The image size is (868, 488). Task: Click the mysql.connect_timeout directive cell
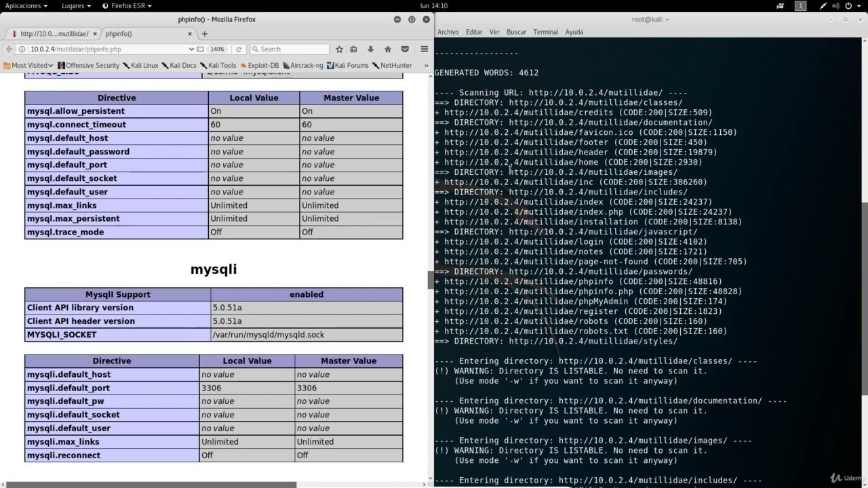[117, 125]
